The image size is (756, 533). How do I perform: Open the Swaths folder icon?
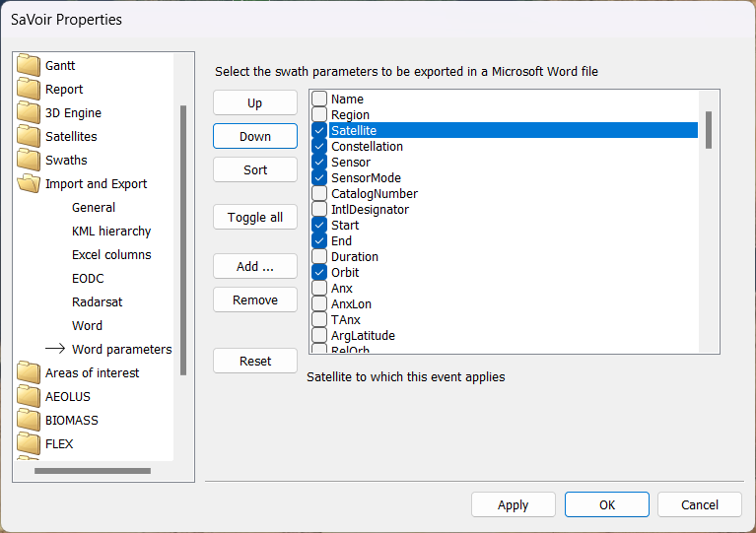pos(29,161)
